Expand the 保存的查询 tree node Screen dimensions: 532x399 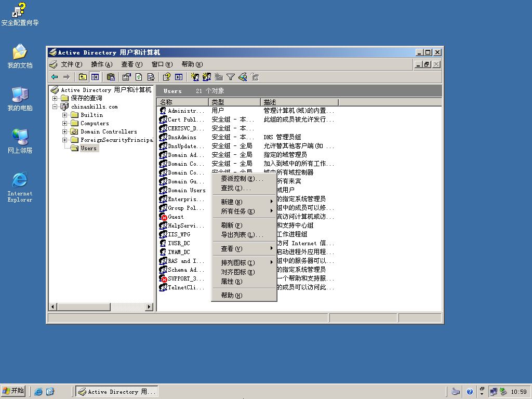55,98
